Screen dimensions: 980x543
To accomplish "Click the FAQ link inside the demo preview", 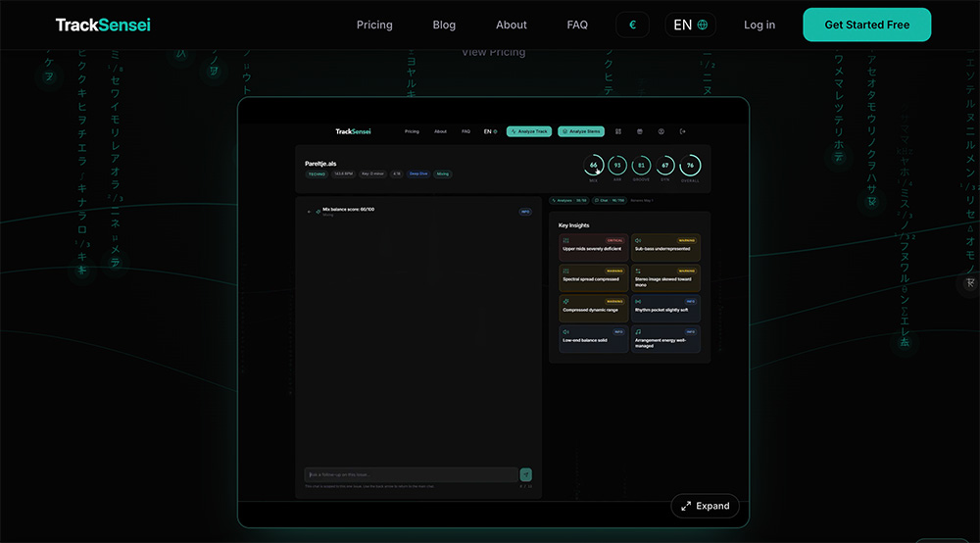I will (x=465, y=131).
